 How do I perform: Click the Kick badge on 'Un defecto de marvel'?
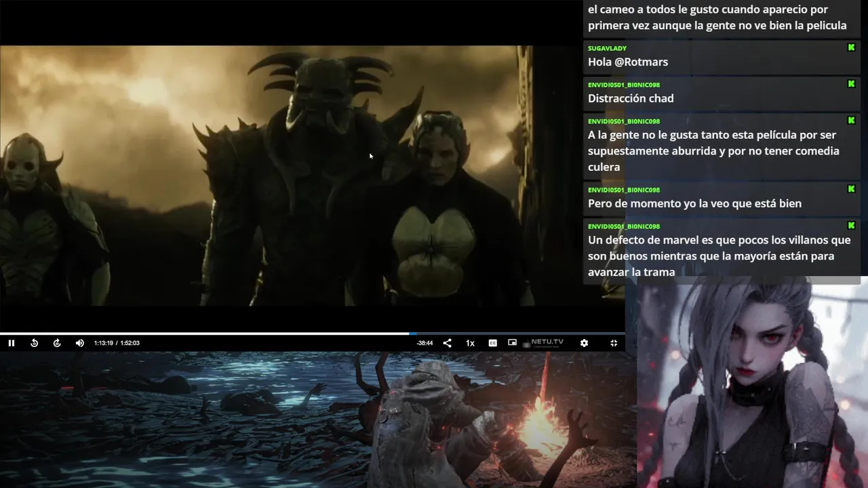(851, 226)
